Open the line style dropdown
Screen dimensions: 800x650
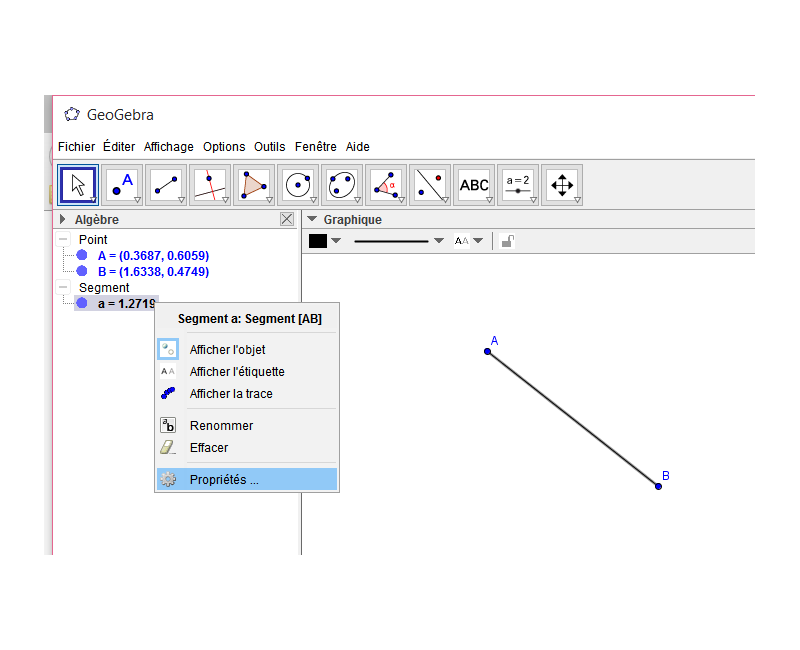(x=439, y=241)
